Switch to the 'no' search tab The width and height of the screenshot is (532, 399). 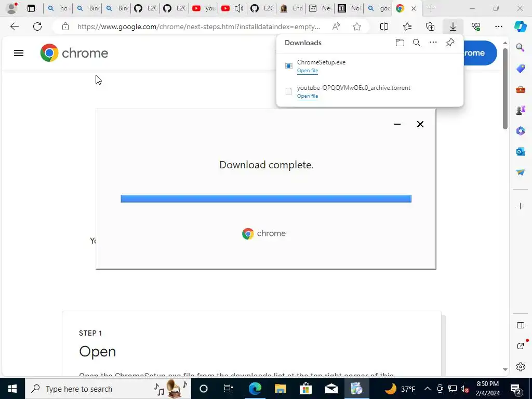(57, 8)
